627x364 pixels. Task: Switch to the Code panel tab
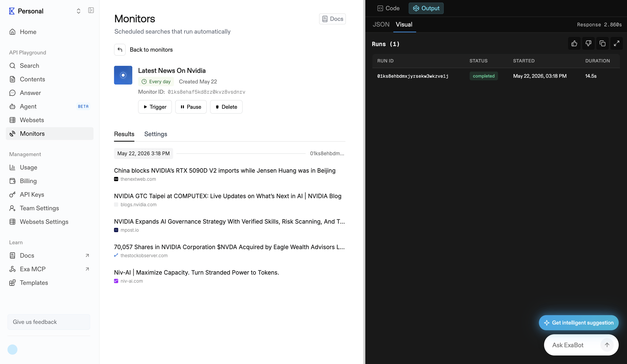[x=388, y=8]
